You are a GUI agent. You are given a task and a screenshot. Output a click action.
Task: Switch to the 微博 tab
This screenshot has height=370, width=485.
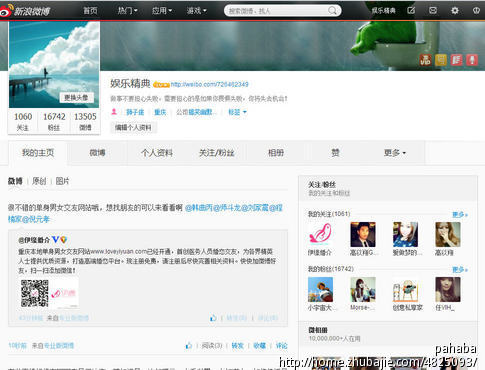tap(97, 153)
